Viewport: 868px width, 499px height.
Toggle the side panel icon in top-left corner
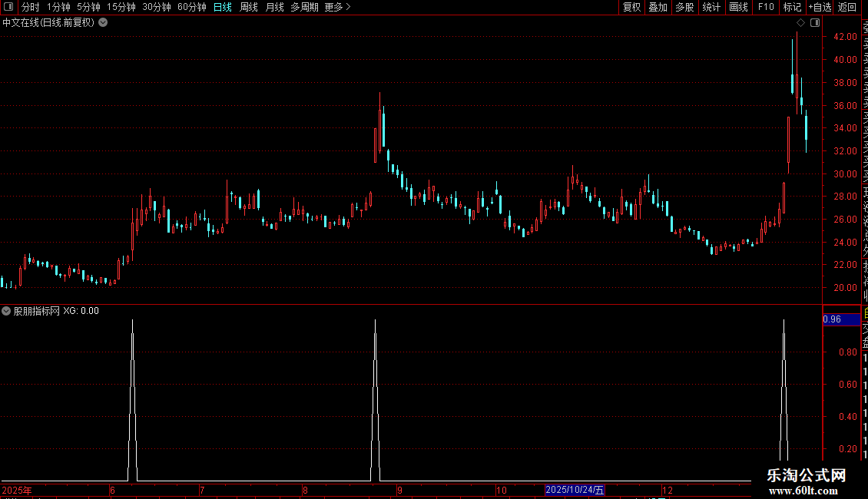(x=8, y=7)
